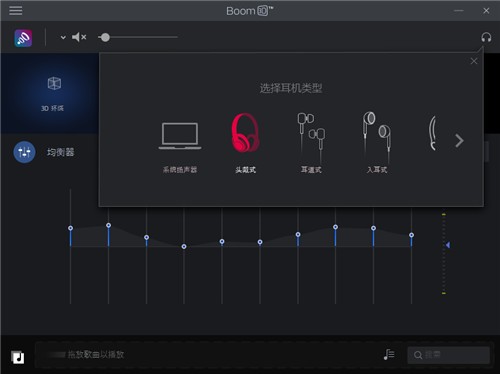
Task: Close the headphone type popup
Action: [x=474, y=61]
